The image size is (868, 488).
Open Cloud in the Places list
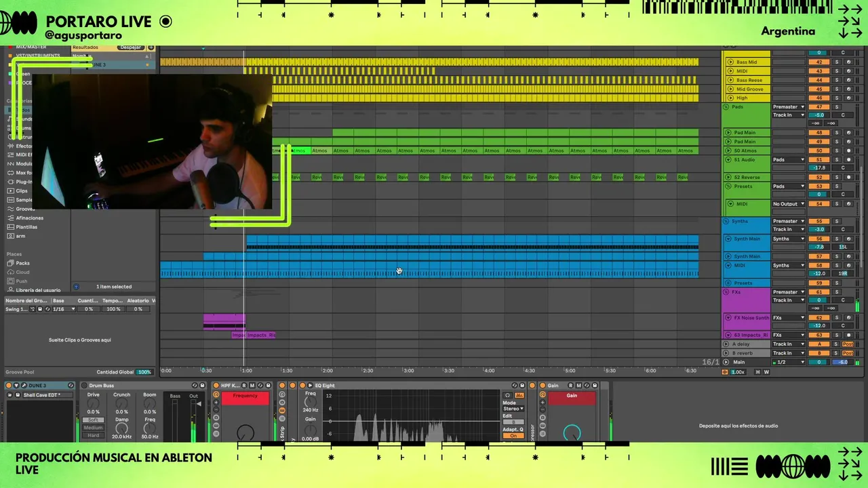point(22,272)
